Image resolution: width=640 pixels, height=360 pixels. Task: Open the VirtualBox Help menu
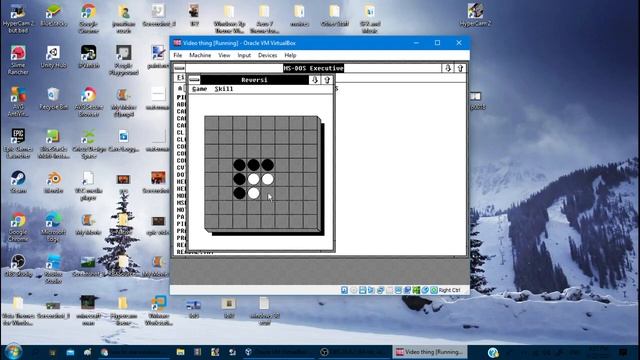coord(290,55)
